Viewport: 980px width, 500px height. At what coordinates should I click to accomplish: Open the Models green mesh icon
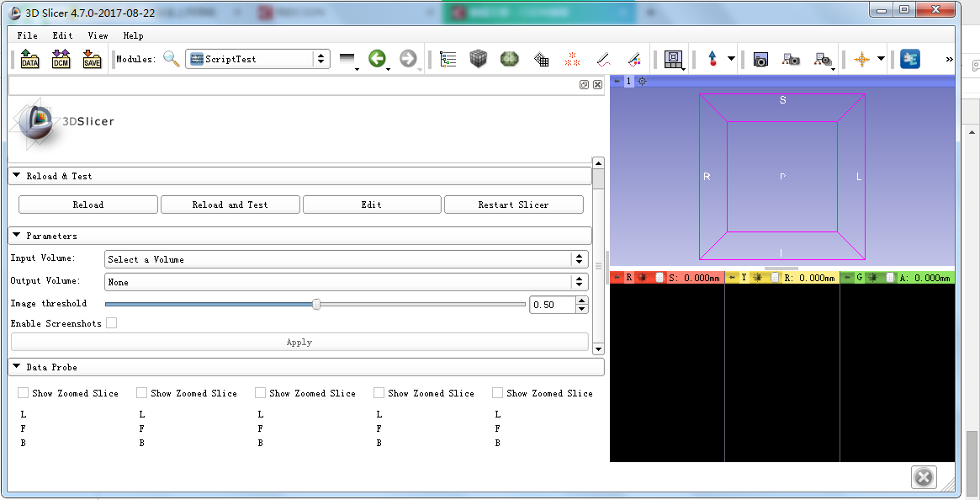(510, 59)
